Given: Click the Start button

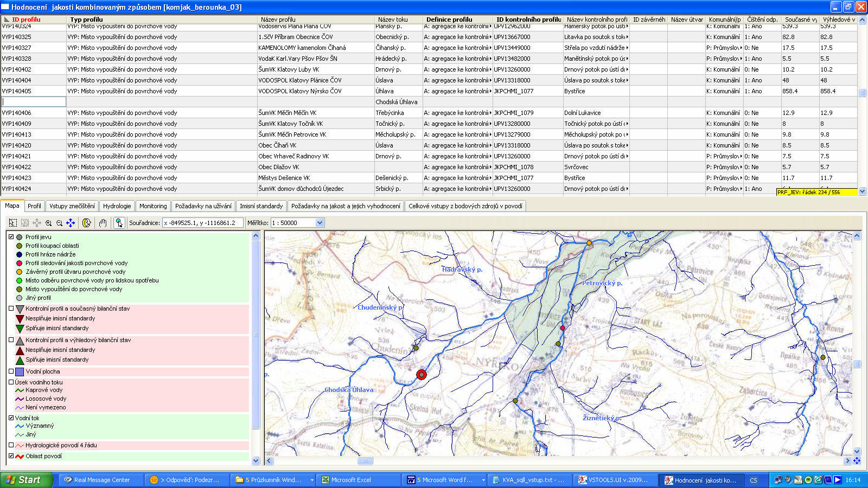Looking at the screenshot, I should (x=27, y=480).
